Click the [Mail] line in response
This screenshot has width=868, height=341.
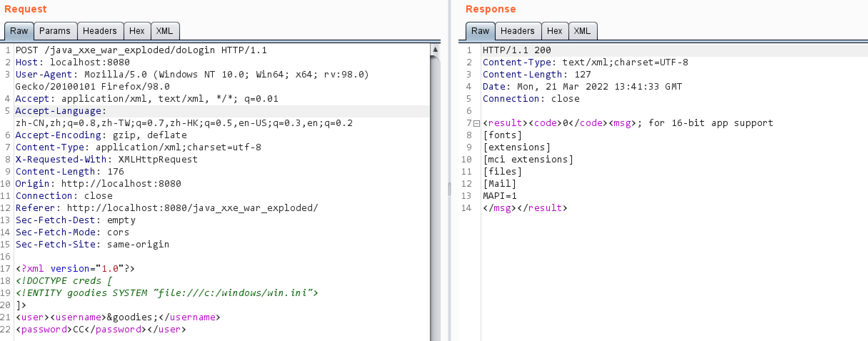pyautogui.click(x=500, y=184)
